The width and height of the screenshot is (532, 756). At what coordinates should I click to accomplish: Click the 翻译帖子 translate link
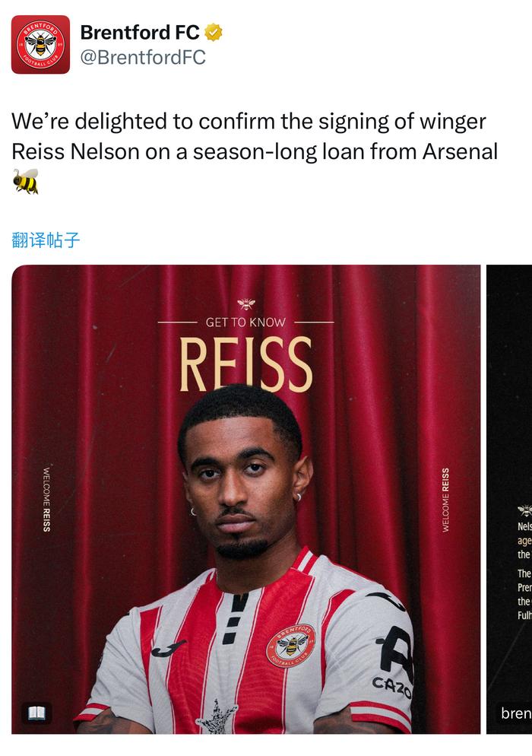pyautogui.click(x=46, y=240)
